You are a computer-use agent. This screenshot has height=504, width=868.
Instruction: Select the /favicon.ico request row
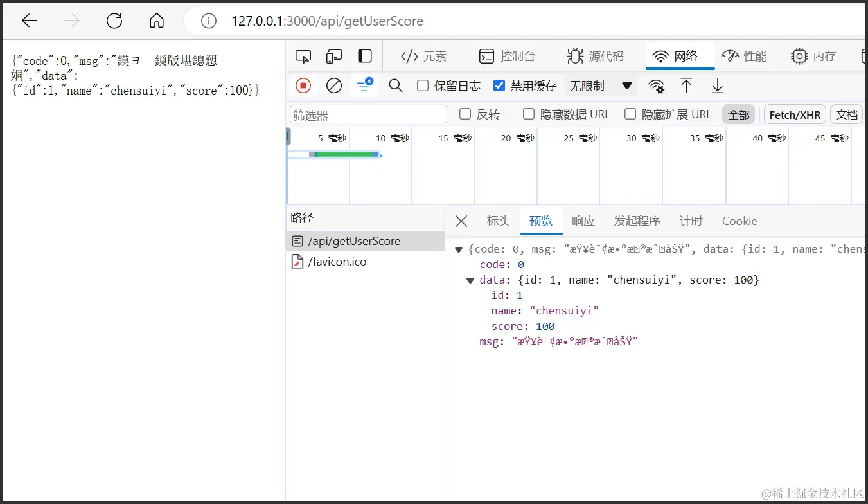coord(365,262)
